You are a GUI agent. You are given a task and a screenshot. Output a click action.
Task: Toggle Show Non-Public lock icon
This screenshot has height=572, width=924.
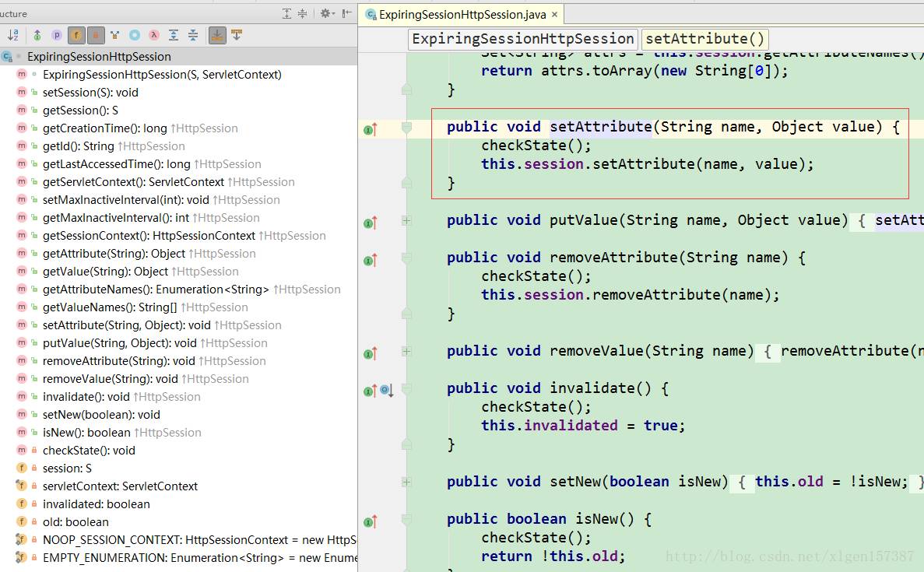(x=96, y=35)
